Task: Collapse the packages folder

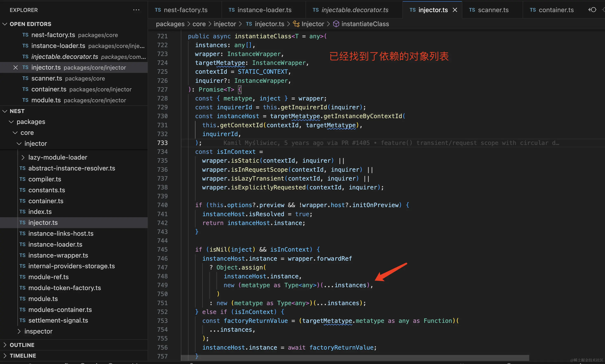Action: 11,122
